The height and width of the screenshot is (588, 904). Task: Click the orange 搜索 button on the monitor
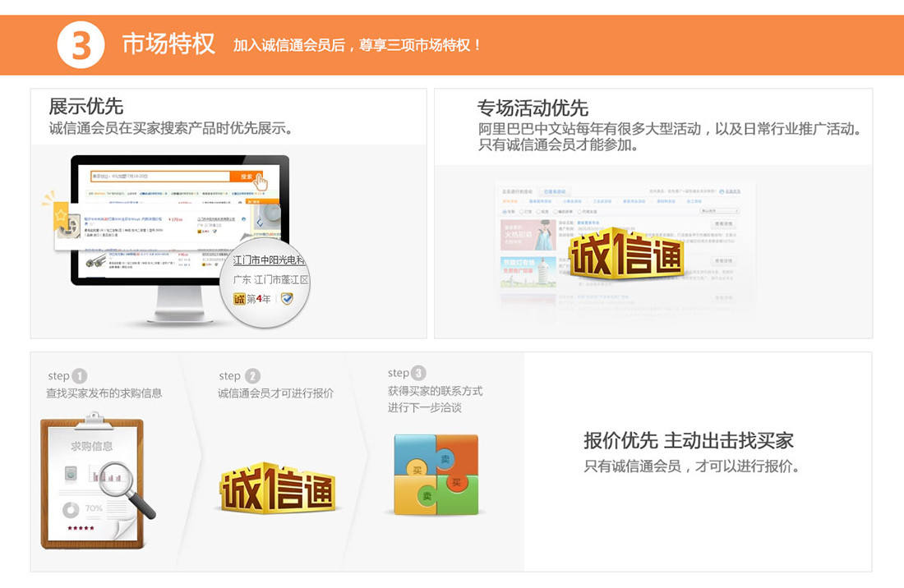point(248,177)
